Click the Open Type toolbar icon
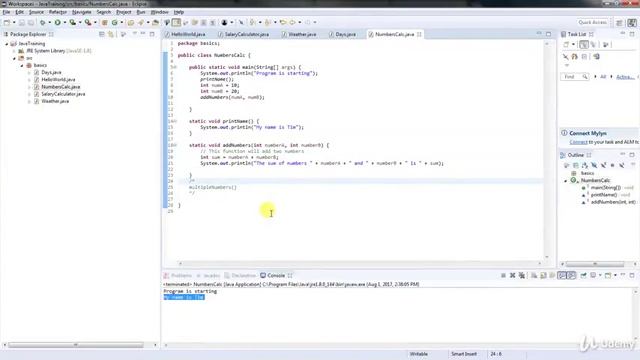Viewport: 640px width, 360px height. 131,22
